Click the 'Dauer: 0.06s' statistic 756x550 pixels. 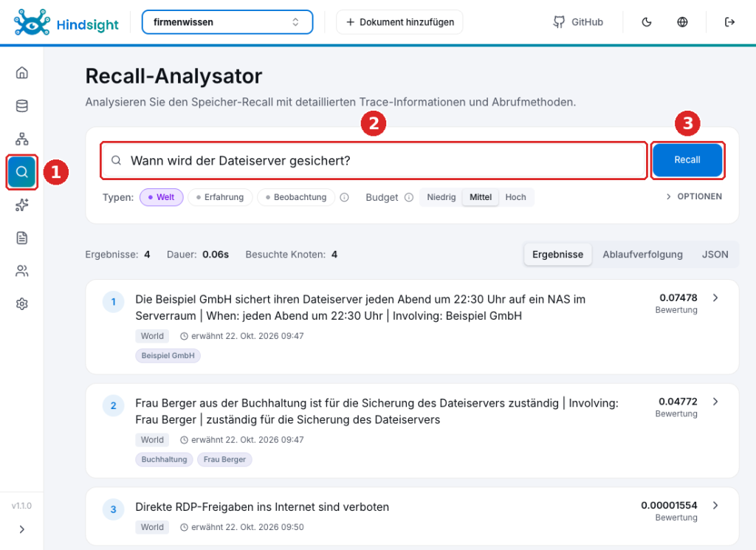click(198, 255)
